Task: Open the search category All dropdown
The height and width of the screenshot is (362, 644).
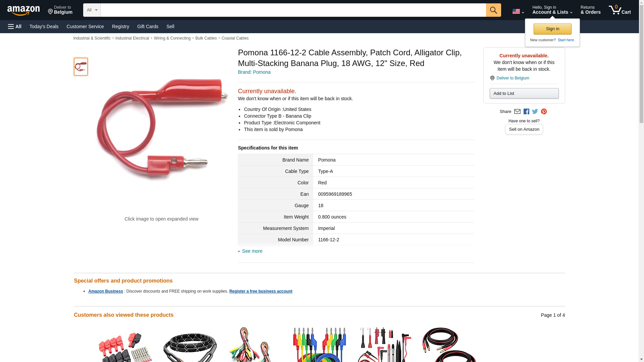Action: (92, 10)
